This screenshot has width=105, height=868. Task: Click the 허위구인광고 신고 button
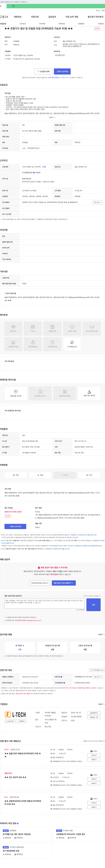(x=97, y=670)
